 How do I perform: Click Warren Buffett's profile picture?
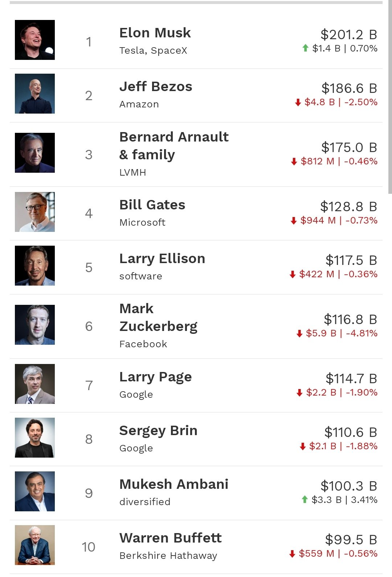click(35, 546)
